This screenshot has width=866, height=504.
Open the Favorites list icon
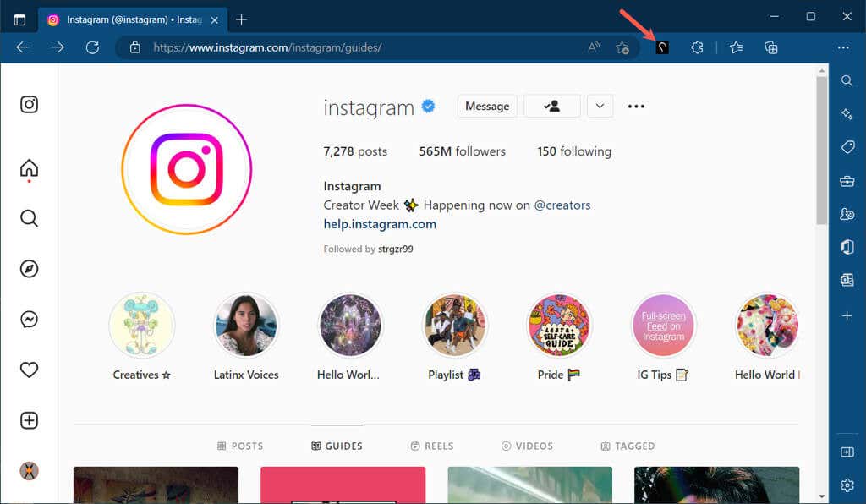coord(737,47)
